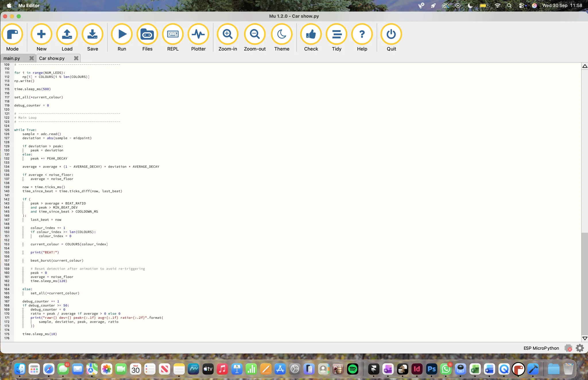Screen dimensions: 588x380
Task: Click Zoom-out
Action: pos(255,37)
